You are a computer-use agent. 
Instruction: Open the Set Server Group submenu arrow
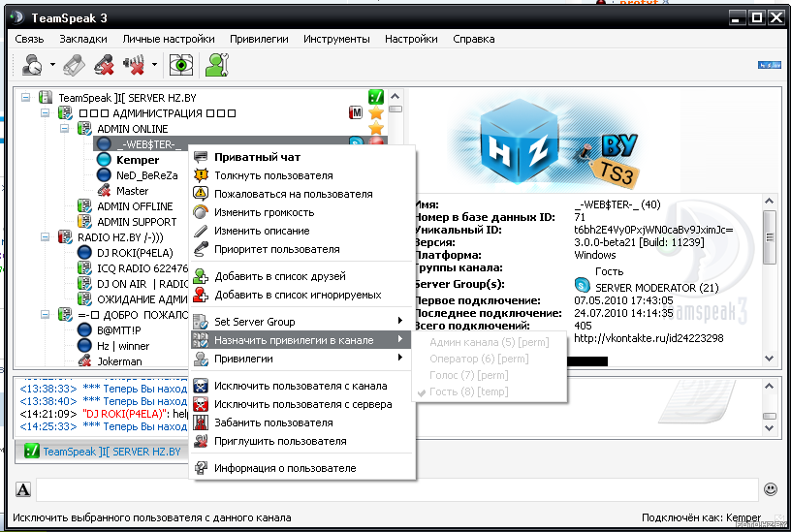[x=399, y=321]
